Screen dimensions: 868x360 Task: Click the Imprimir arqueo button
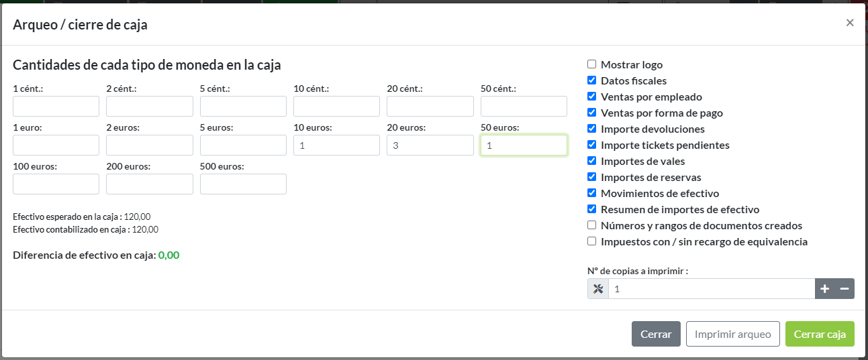732,334
